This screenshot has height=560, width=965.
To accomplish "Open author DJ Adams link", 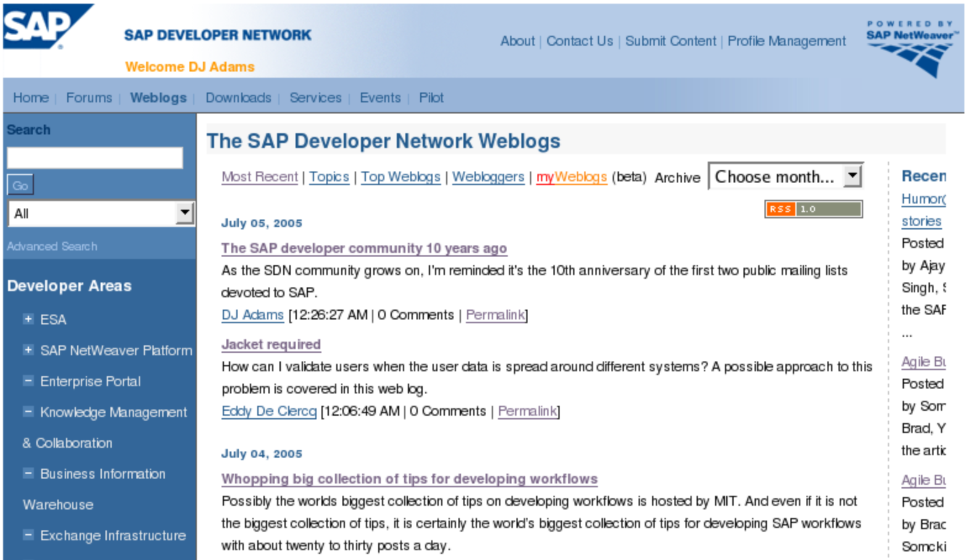I will click(252, 315).
